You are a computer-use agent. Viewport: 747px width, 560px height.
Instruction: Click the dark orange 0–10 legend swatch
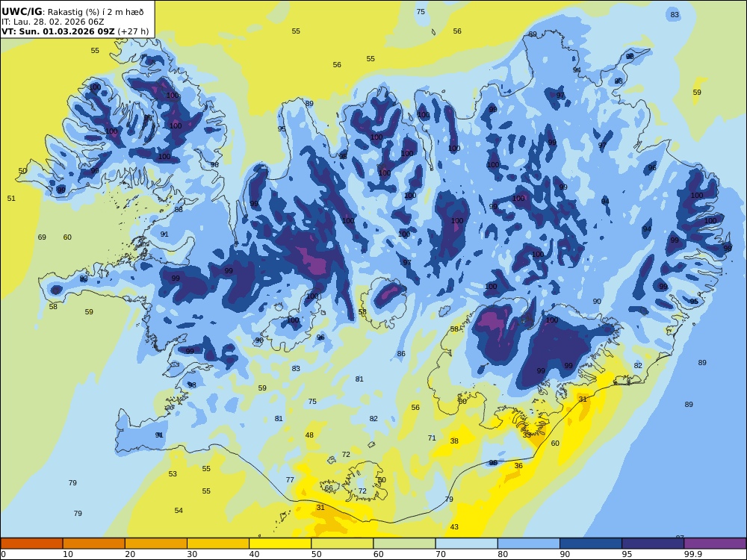31,544
